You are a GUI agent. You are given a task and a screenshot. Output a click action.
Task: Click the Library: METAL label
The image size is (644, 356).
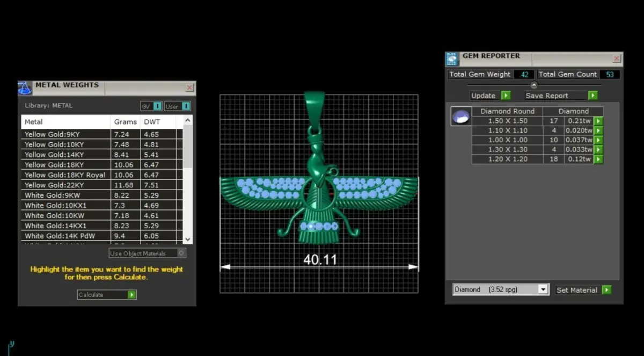pyautogui.click(x=48, y=106)
